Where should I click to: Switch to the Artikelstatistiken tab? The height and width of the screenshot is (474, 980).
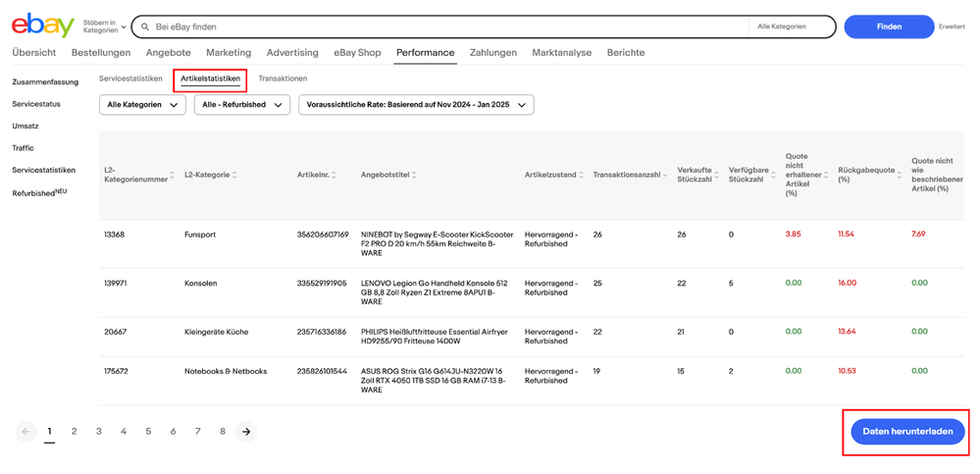point(210,79)
